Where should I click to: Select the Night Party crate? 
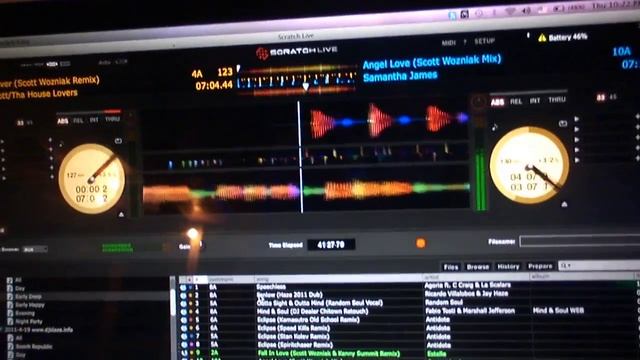pos(29,322)
